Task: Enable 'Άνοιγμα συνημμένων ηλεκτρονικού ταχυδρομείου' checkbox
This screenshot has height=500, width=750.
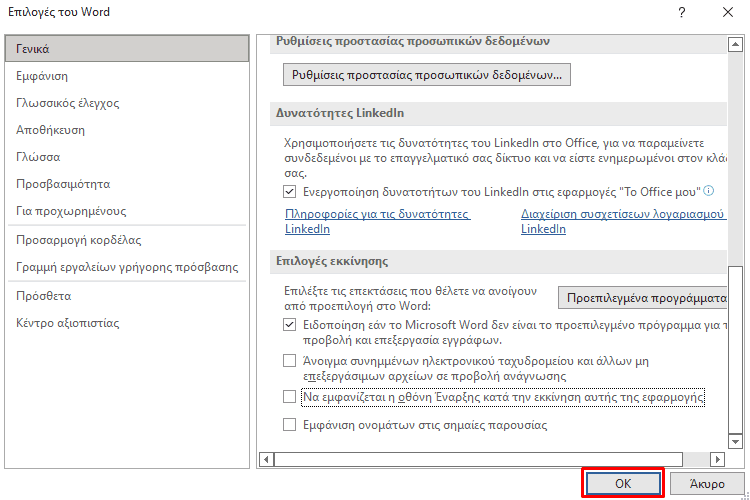Action: point(290,360)
